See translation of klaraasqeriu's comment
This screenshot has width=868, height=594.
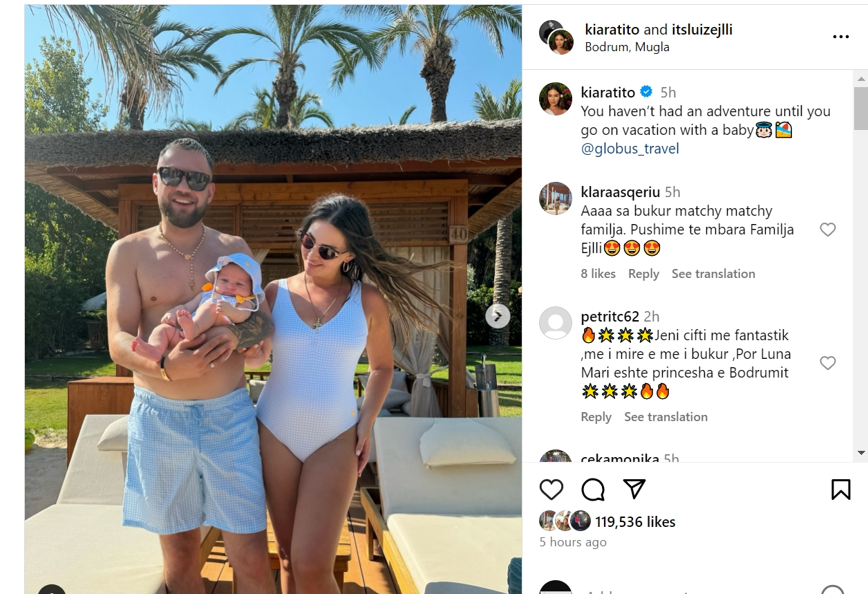(713, 274)
